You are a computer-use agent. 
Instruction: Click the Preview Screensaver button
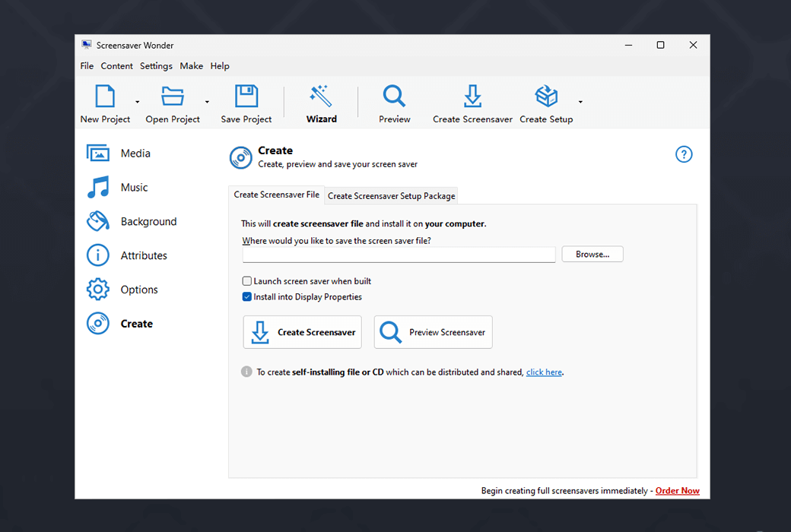pos(433,332)
